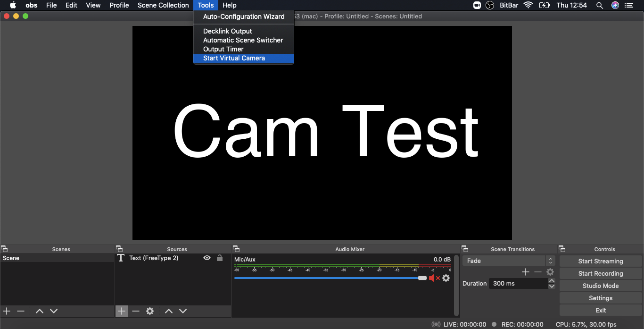Open the Zoom camera menu bar icon
The image size is (644, 329).
[x=477, y=5]
